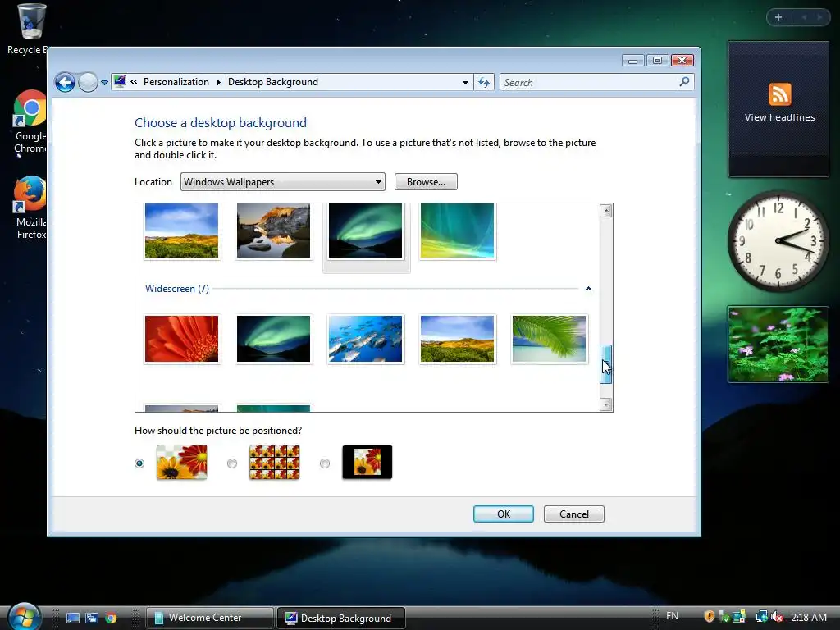Click the security shield tray icon
This screenshot has height=630, width=840.
(710, 617)
